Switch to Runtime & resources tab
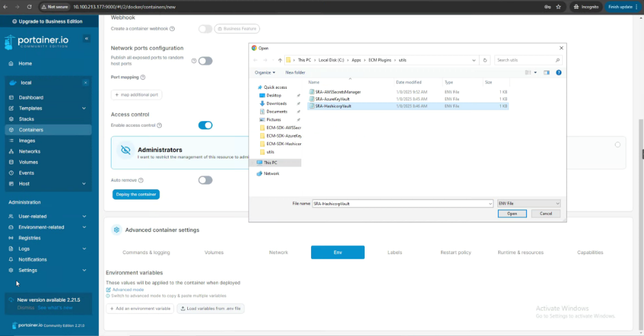The width and height of the screenshot is (644, 336). point(520,253)
